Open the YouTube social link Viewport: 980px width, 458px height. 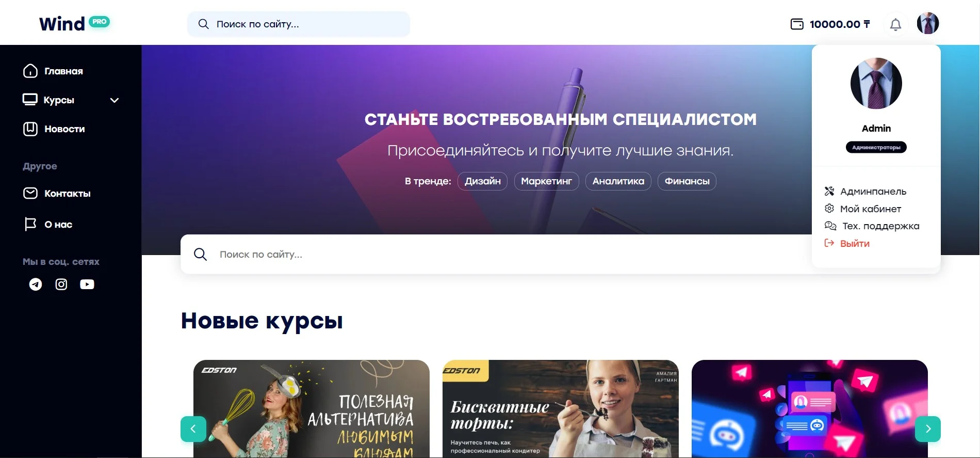[x=87, y=285]
